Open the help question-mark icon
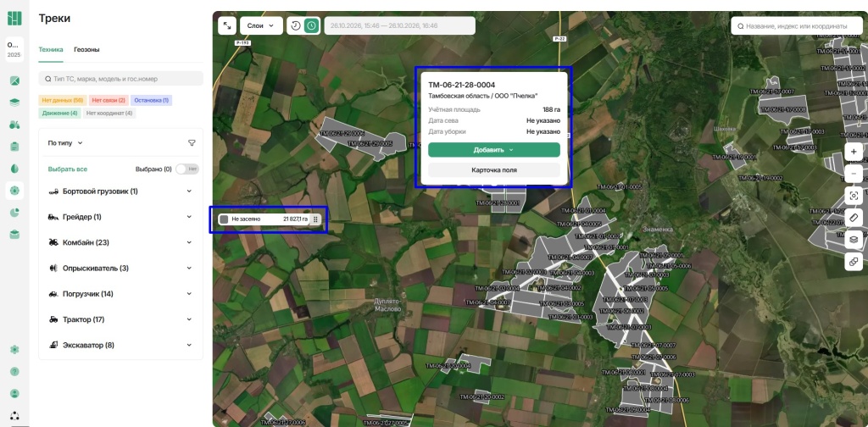Image resolution: width=868 pixels, height=427 pixels. tap(14, 371)
